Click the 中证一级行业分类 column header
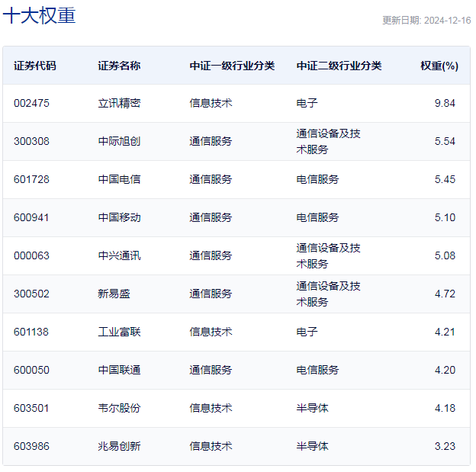This screenshot has height=472, width=476. tap(232, 66)
